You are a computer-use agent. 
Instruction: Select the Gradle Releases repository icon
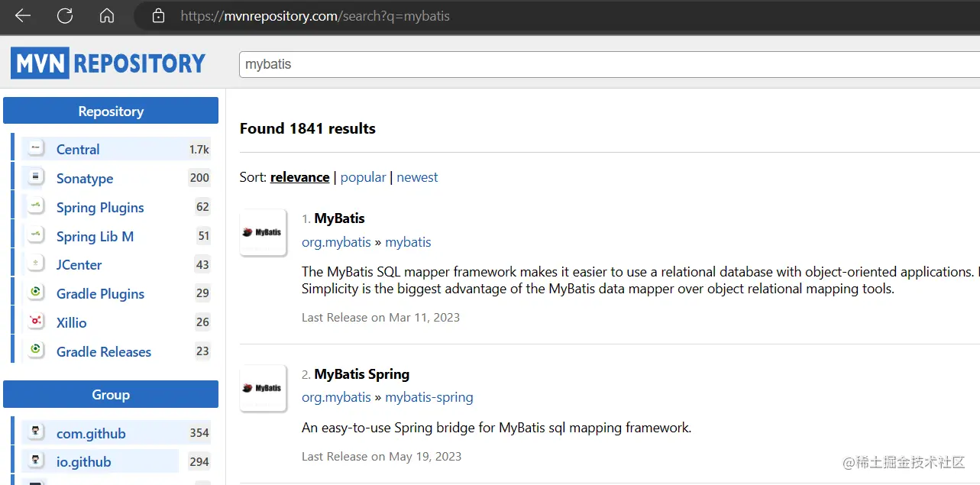36,351
